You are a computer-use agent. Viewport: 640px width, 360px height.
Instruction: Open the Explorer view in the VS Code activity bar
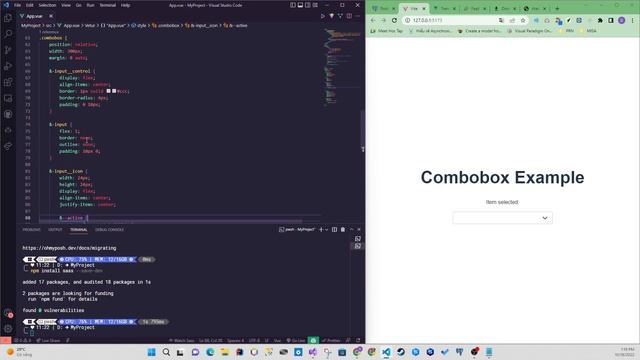pos(8,18)
